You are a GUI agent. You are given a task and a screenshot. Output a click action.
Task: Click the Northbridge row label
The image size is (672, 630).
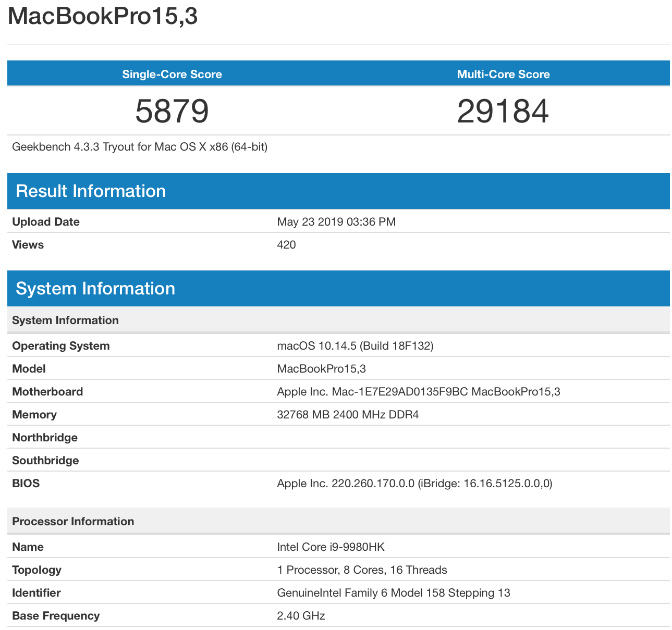pyautogui.click(x=45, y=438)
